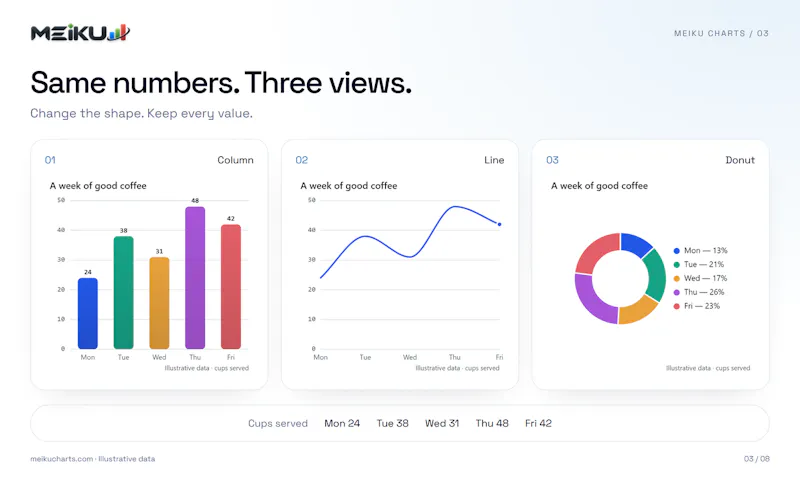Click the '02' card number
800x479 pixels.
click(x=302, y=160)
